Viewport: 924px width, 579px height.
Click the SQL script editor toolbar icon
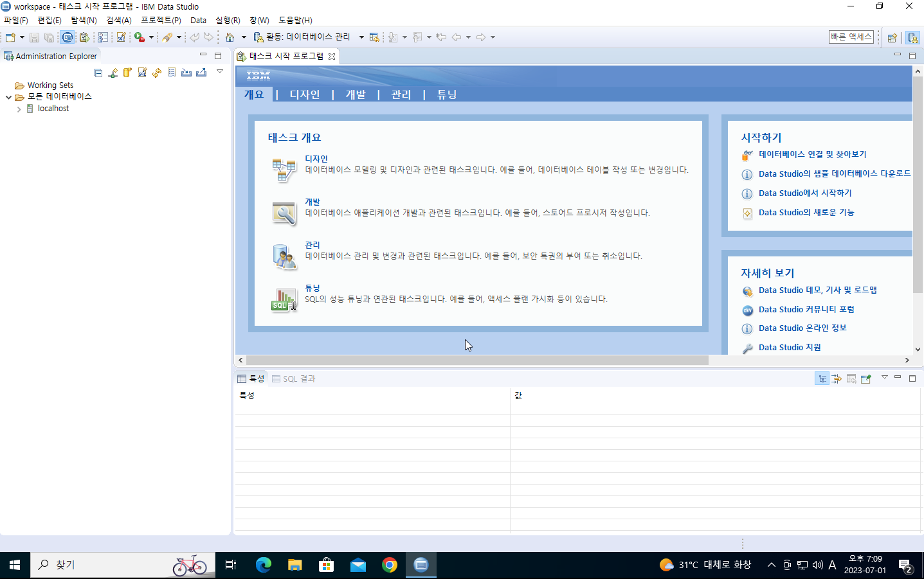(121, 37)
